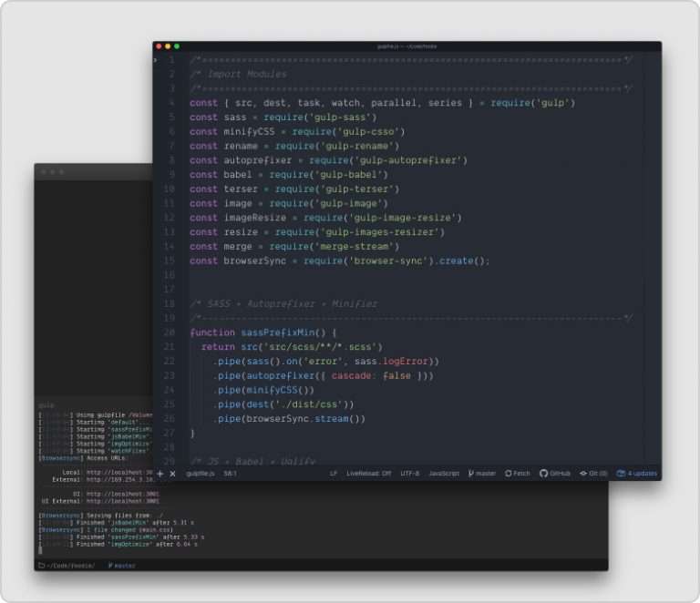The height and width of the screenshot is (603, 700).
Task: Click the gulpfile.js file name in the status bar
Action: tap(199, 474)
